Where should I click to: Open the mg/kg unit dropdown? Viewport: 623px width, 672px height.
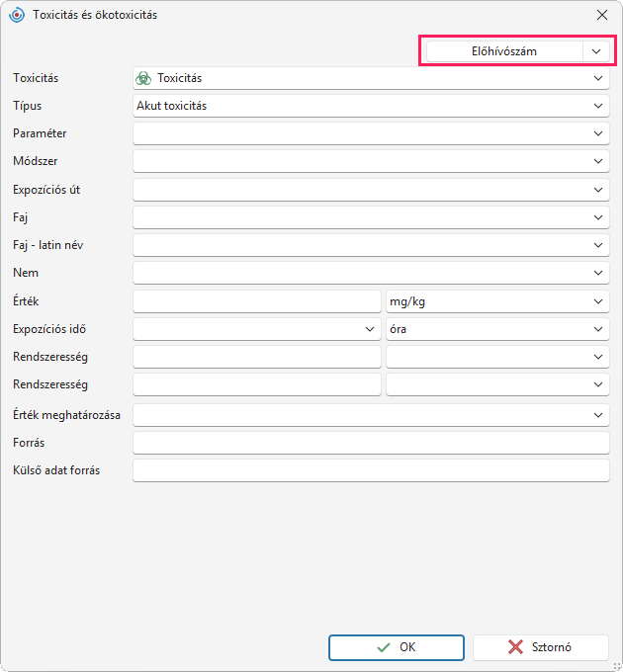[497, 301]
